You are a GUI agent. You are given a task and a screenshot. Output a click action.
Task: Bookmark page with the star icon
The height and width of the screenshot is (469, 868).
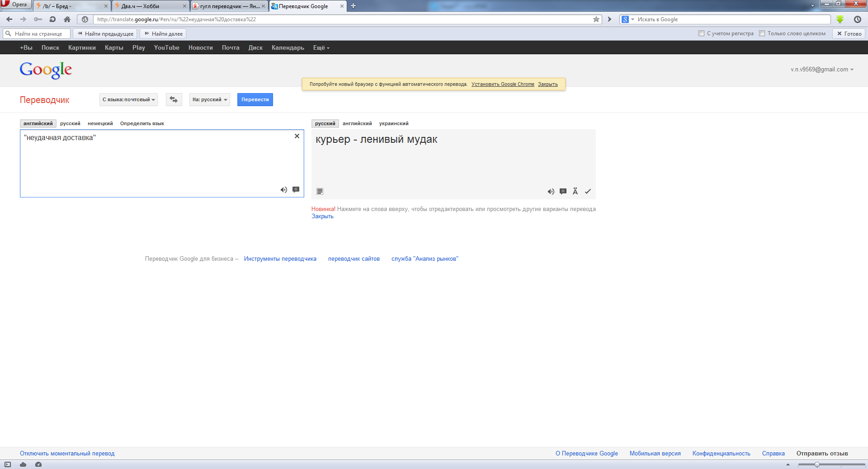point(596,19)
